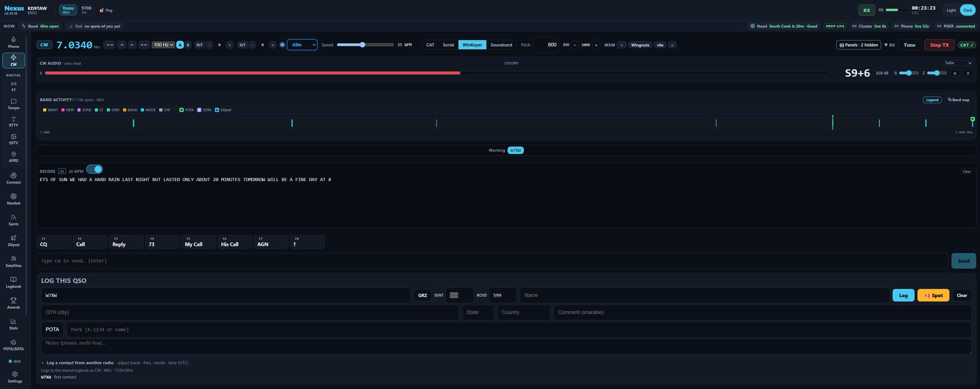Viewport: 980px width, 389px height.
Task: Click the QRZ lookup button
Action: (422, 295)
